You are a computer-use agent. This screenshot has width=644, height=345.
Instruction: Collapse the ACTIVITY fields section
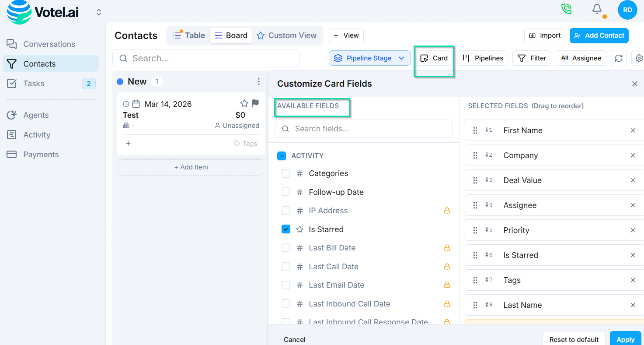(282, 155)
